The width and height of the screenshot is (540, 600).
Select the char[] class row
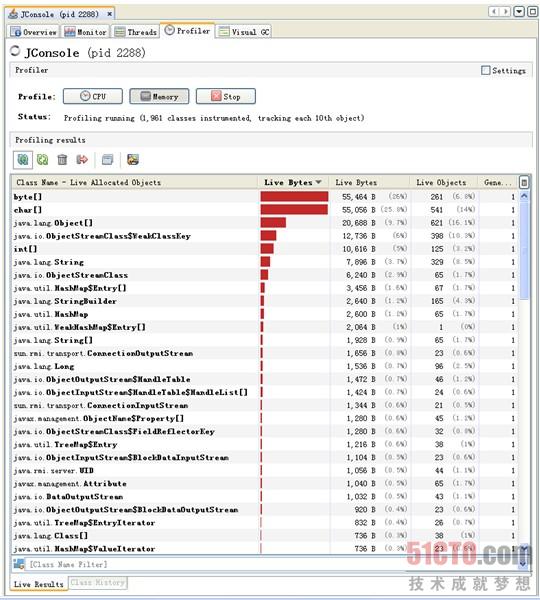coord(265,210)
